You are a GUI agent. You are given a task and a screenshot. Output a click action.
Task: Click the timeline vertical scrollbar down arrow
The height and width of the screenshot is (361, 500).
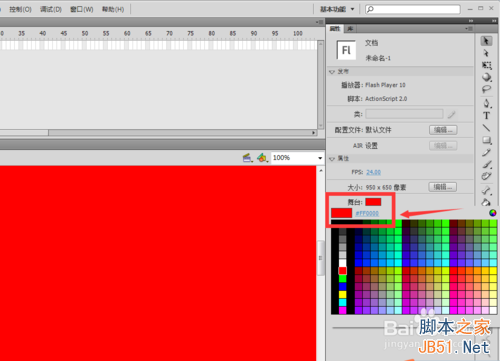pos(321,126)
